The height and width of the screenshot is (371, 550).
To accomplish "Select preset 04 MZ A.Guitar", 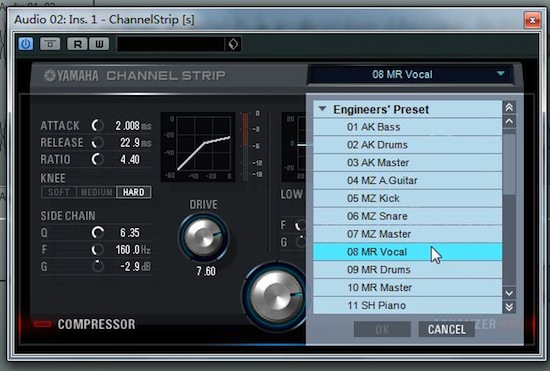I will (x=407, y=181).
